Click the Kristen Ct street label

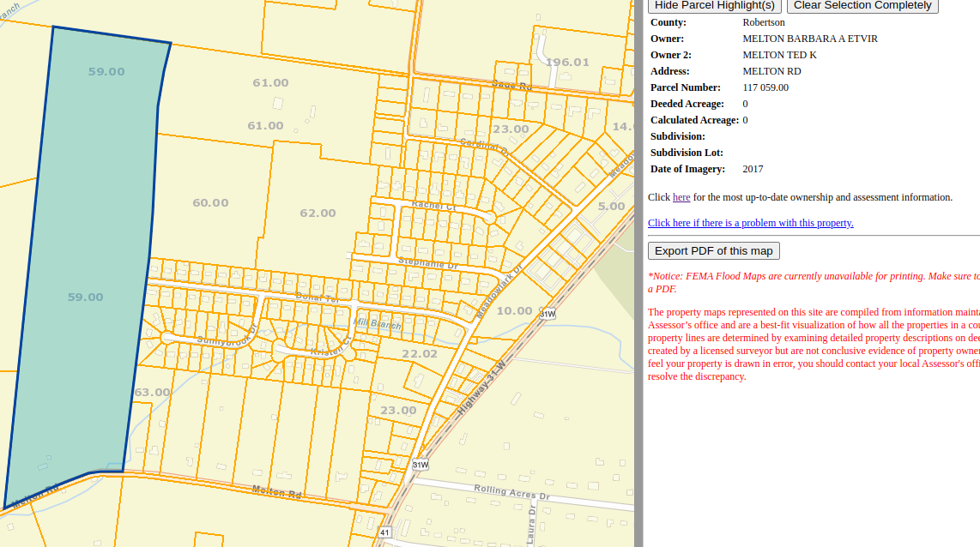[x=332, y=347]
